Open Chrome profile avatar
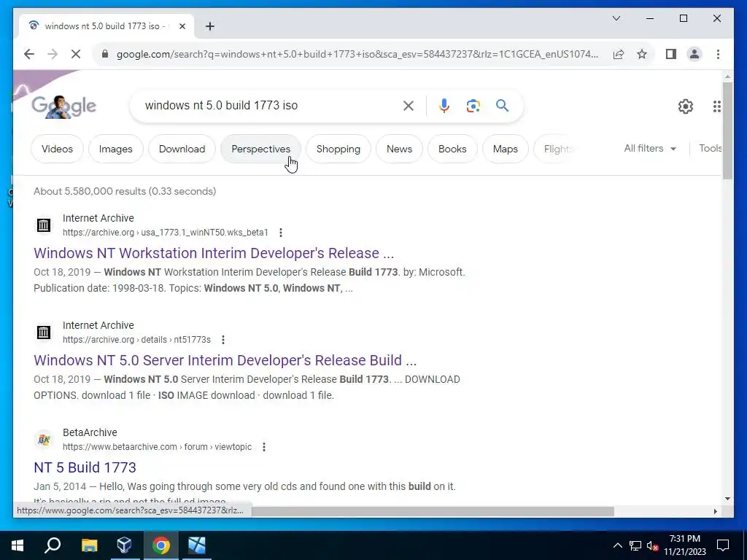Screen dimensions: 747x560 (694, 54)
